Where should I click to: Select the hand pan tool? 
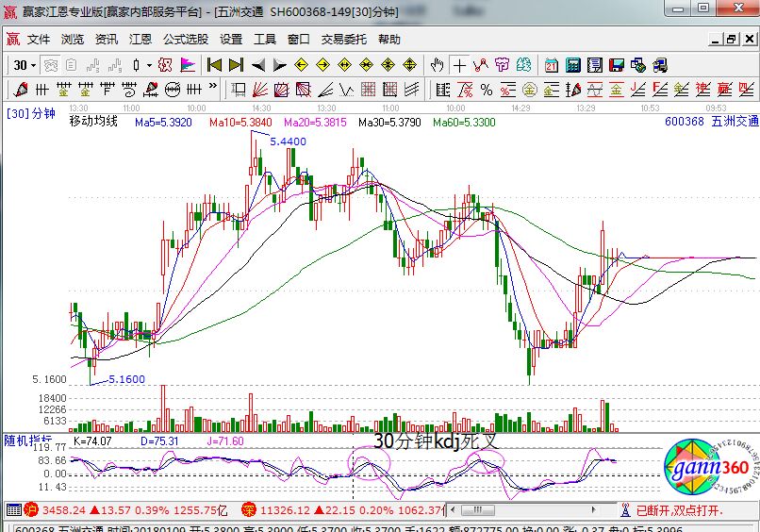[x=437, y=65]
